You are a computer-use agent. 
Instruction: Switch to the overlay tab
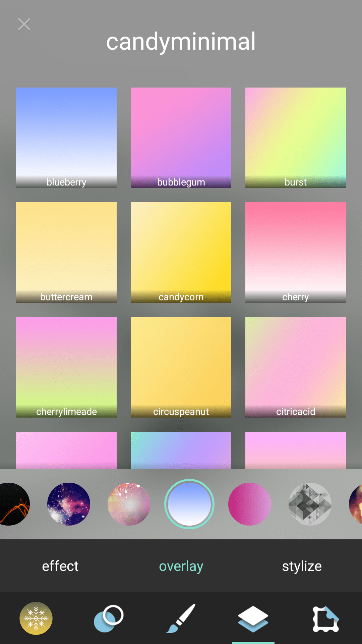181,566
